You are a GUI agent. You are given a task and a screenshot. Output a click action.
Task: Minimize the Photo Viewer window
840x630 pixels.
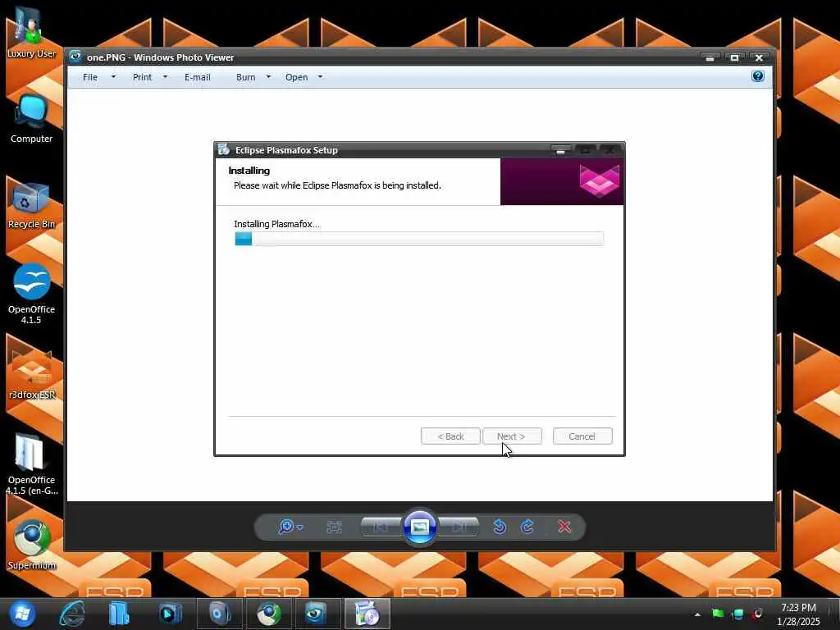pyautogui.click(x=710, y=57)
